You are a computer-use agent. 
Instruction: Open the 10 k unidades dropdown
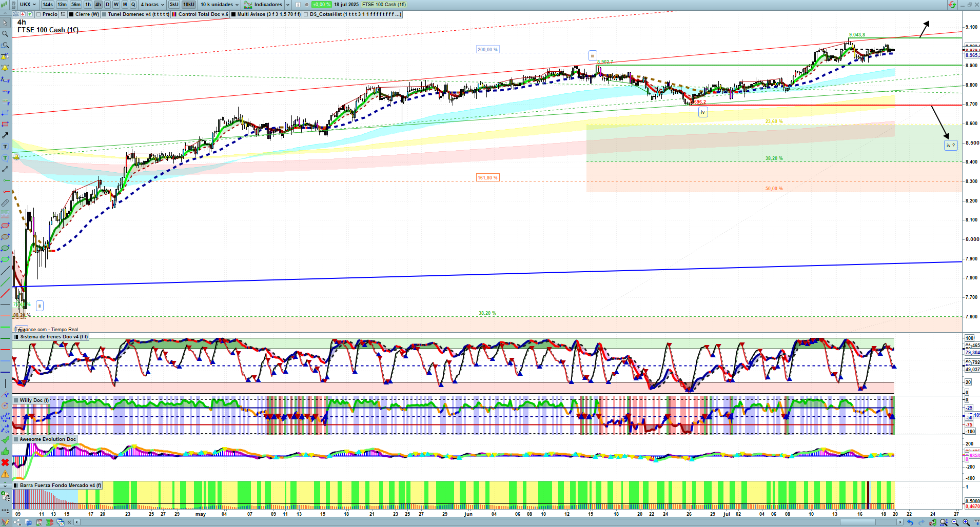(220, 5)
